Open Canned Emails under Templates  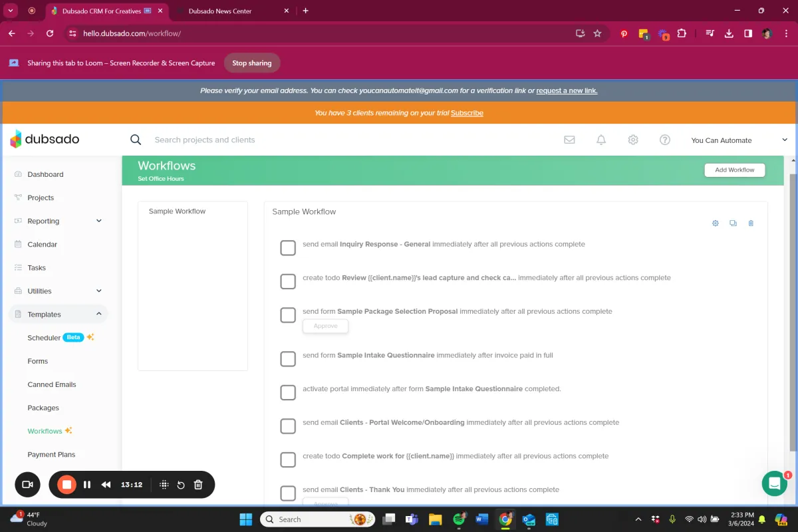[x=52, y=384]
